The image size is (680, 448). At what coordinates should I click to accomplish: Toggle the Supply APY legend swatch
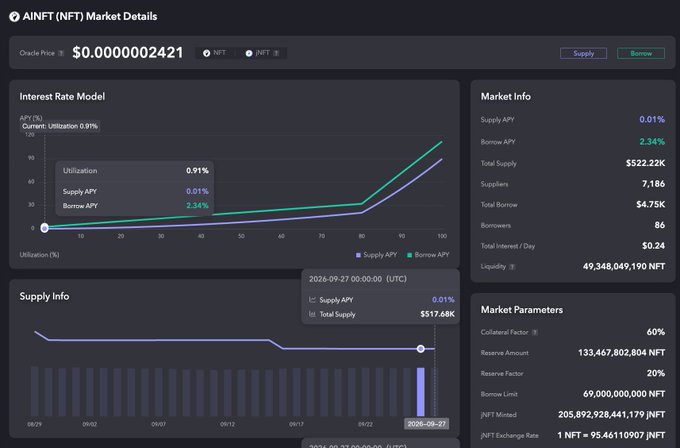tap(358, 255)
